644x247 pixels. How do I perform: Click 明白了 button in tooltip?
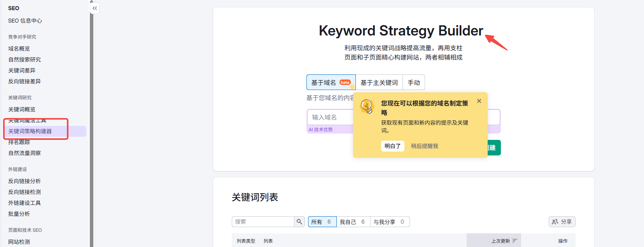point(392,146)
